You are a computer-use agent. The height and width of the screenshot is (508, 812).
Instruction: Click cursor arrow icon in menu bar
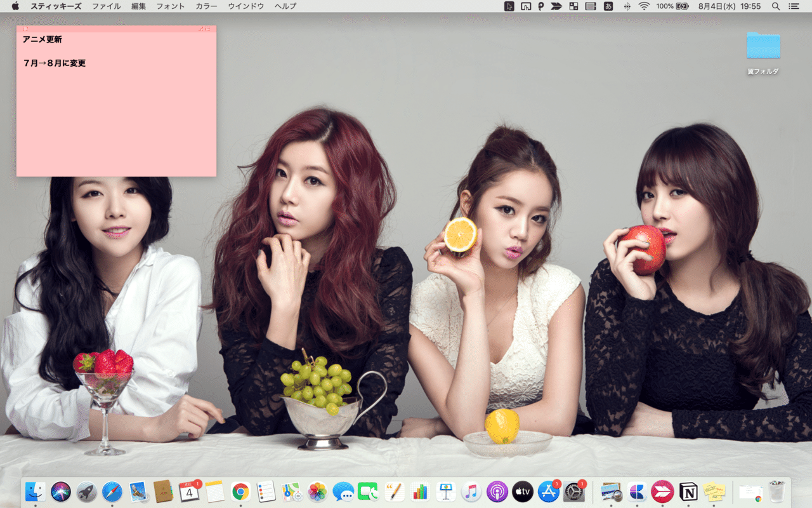509,6
